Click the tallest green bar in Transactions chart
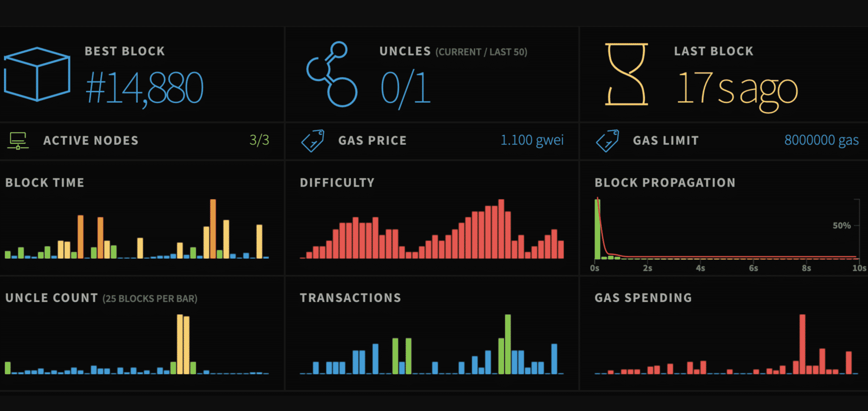 click(x=508, y=344)
